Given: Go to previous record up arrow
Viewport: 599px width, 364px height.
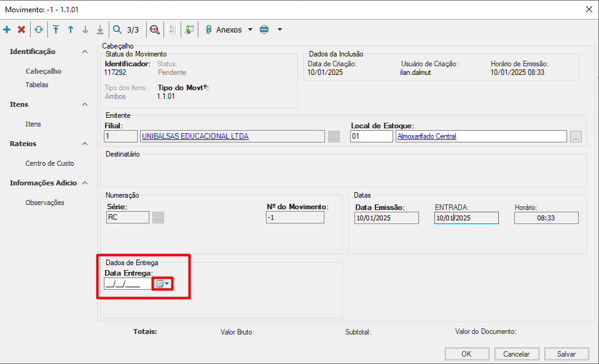Looking at the screenshot, I should pos(71,29).
